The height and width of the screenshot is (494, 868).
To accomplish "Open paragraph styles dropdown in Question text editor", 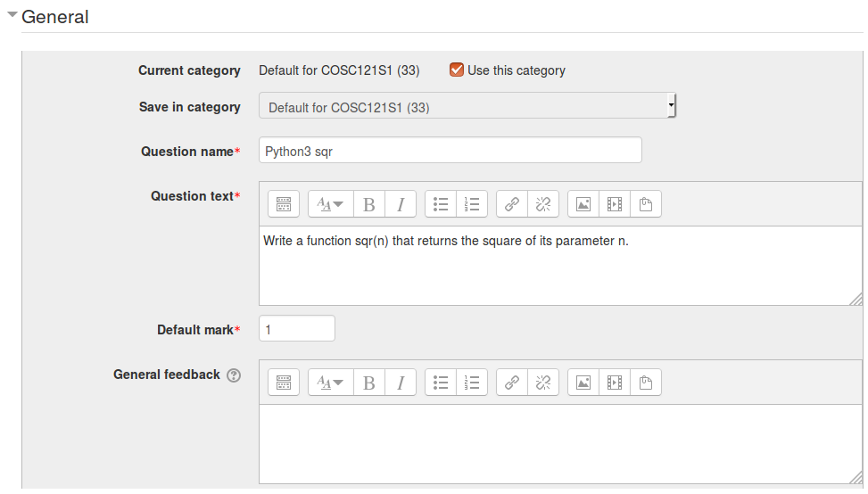I will pyautogui.click(x=330, y=204).
